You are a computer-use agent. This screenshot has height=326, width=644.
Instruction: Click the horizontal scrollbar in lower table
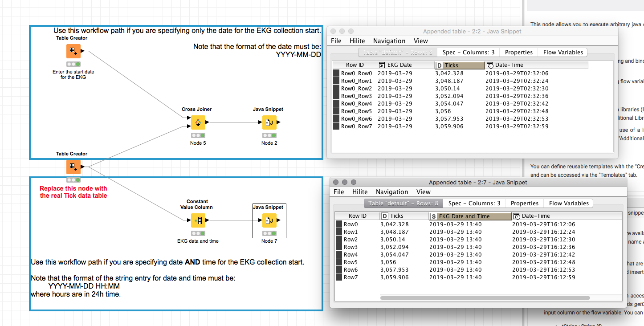pos(485,298)
